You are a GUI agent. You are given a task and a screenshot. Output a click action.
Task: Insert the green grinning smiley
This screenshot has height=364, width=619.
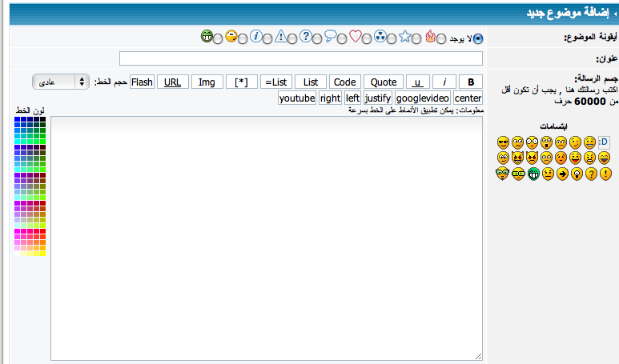click(533, 174)
